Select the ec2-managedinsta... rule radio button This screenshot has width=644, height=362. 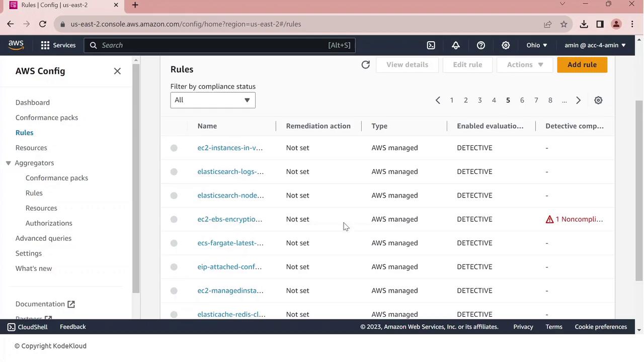[x=174, y=291]
